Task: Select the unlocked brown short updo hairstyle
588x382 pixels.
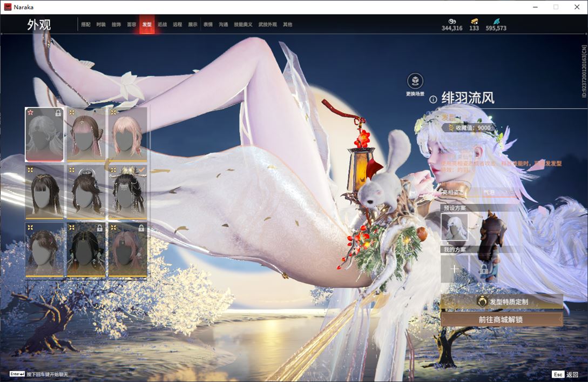Action: pyautogui.click(x=45, y=250)
